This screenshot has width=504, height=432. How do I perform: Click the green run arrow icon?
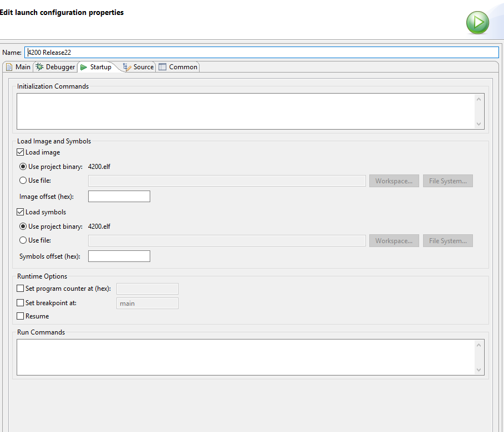click(477, 23)
